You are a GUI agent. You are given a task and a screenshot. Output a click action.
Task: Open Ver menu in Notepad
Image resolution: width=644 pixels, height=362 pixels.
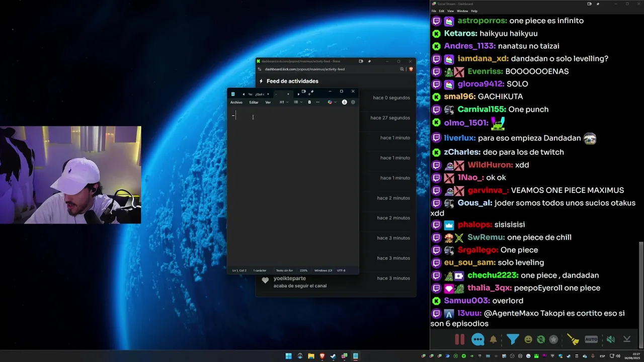click(x=268, y=102)
